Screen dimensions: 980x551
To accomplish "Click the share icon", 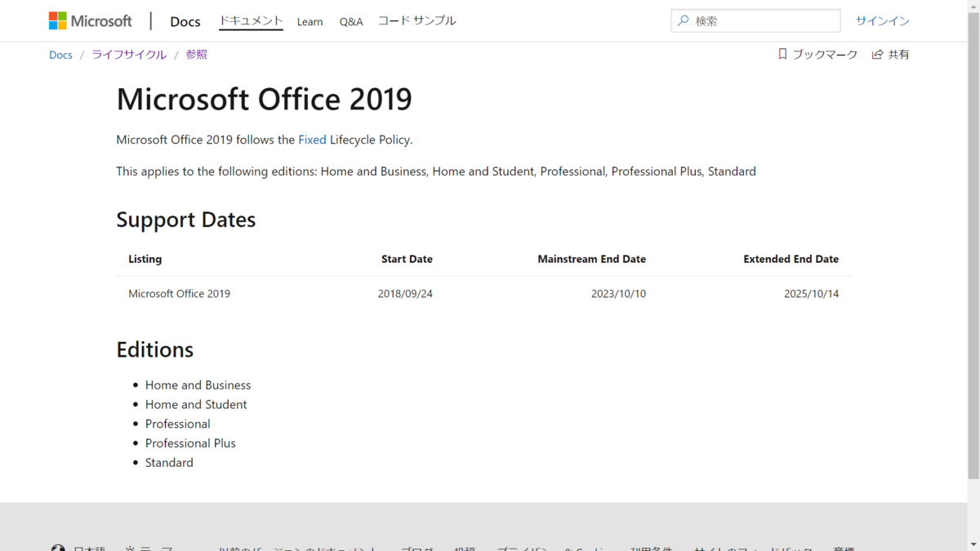I will [x=878, y=54].
